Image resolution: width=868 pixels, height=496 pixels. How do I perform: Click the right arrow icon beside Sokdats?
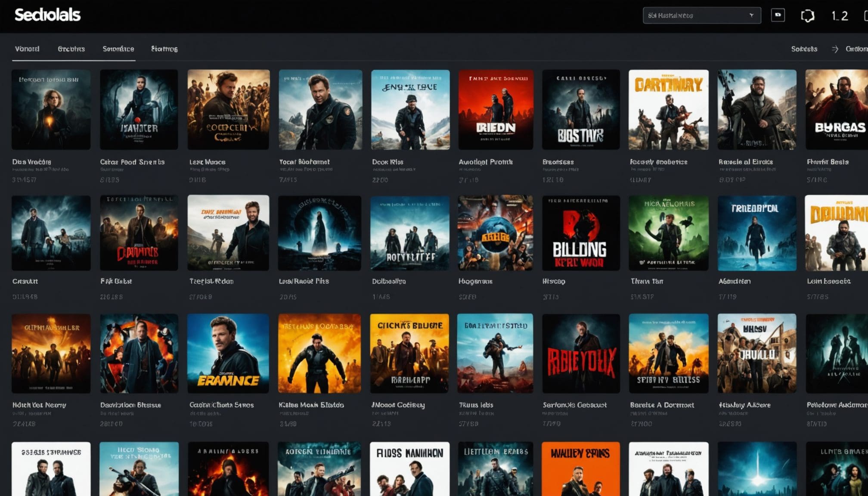[x=835, y=49]
